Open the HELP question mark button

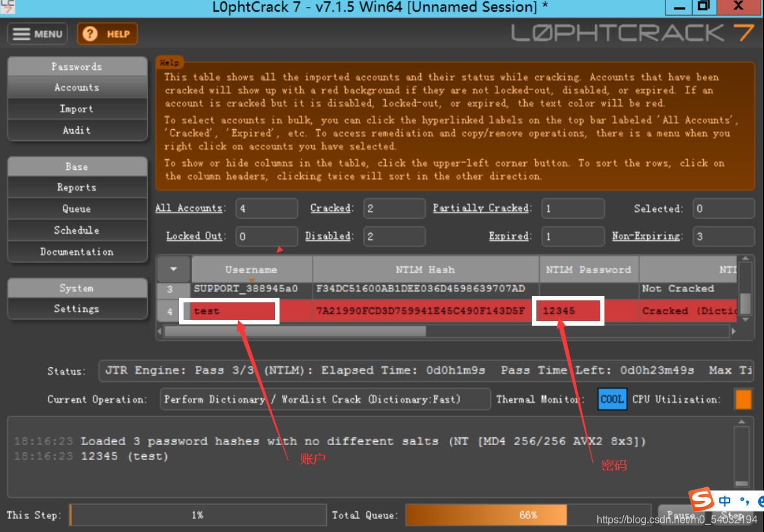(107, 34)
